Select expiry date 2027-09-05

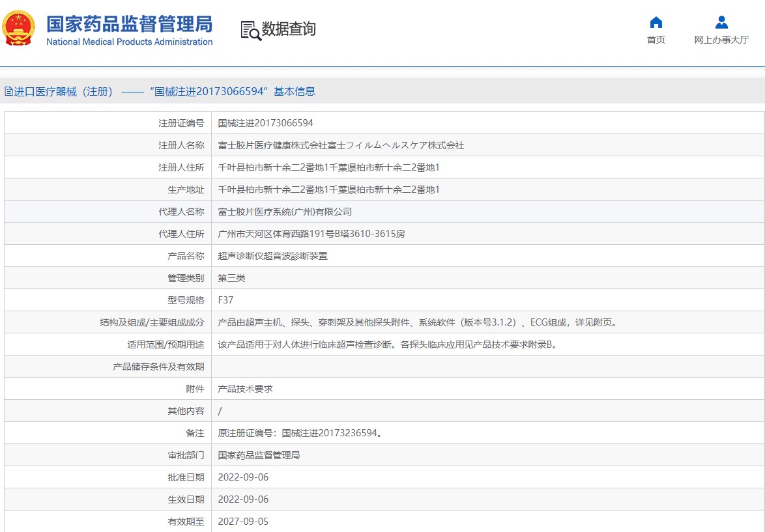coord(243,522)
